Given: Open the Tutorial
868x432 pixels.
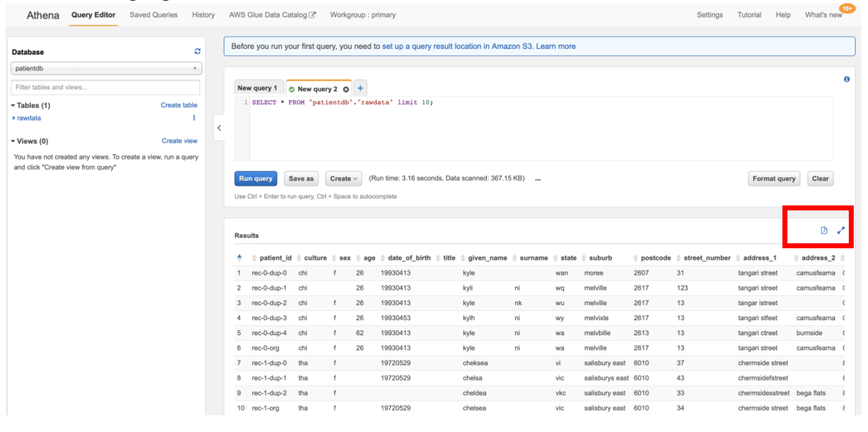Looking at the screenshot, I should 750,15.
